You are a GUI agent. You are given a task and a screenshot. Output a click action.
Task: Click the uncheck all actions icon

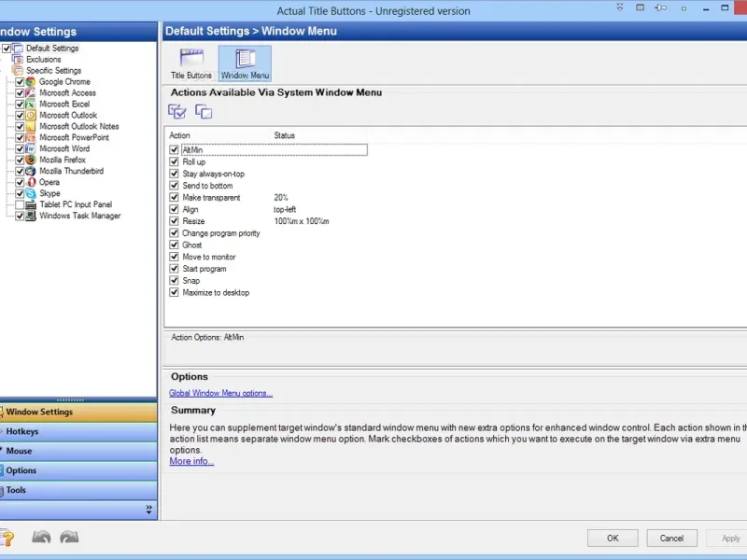204,112
